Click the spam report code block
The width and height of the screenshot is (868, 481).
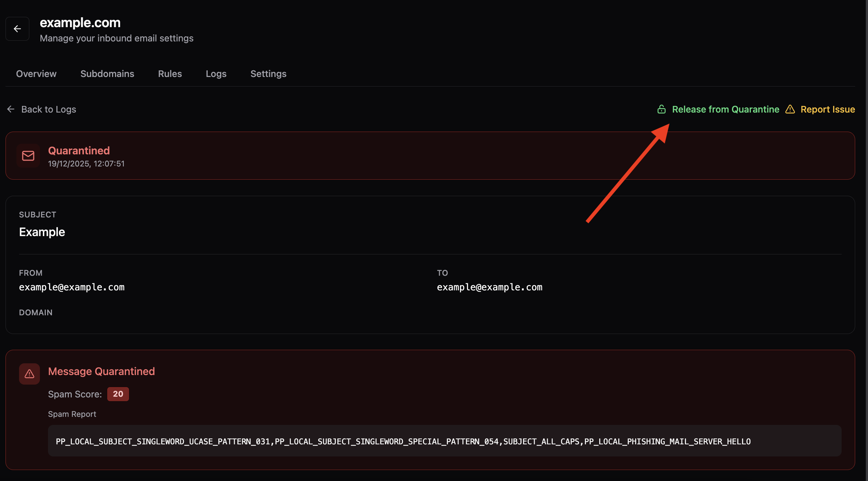[444, 441]
